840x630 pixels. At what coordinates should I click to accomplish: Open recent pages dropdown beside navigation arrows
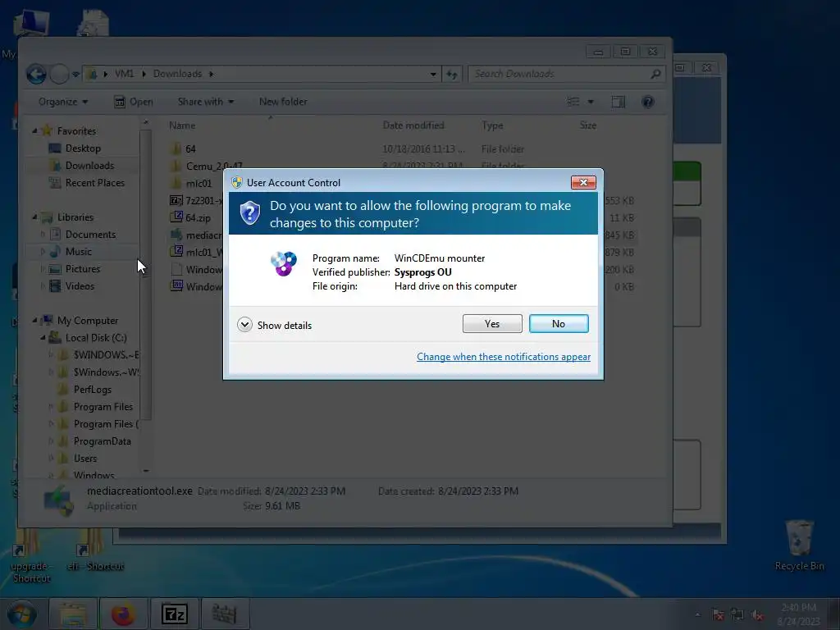tap(75, 74)
